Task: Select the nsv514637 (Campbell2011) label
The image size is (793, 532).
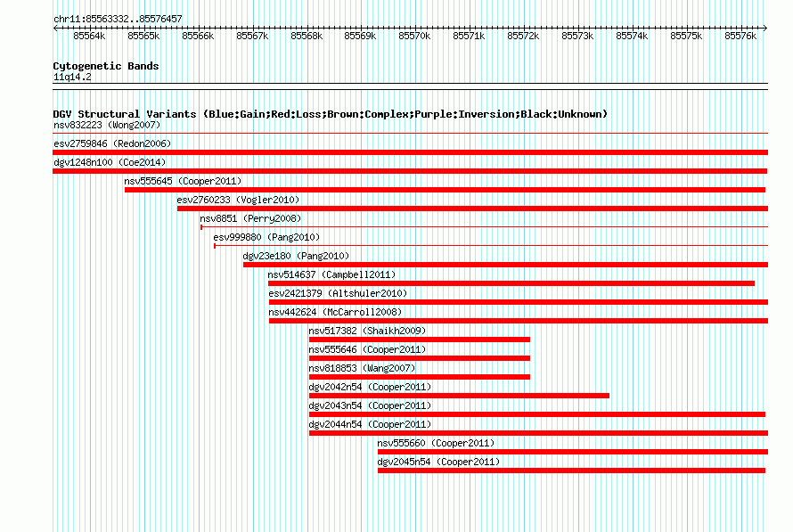Action: pyautogui.click(x=331, y=274)
